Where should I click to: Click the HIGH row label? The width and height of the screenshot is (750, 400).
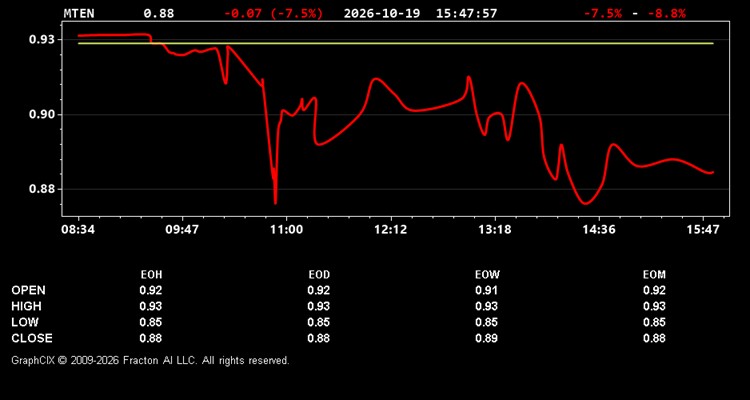click(x=26, y=306)
